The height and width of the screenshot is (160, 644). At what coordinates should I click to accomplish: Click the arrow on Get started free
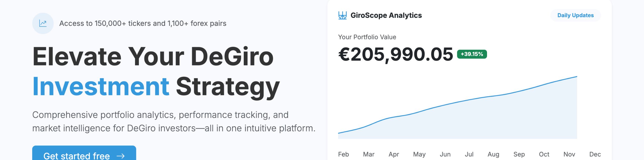tap(121, 156)
